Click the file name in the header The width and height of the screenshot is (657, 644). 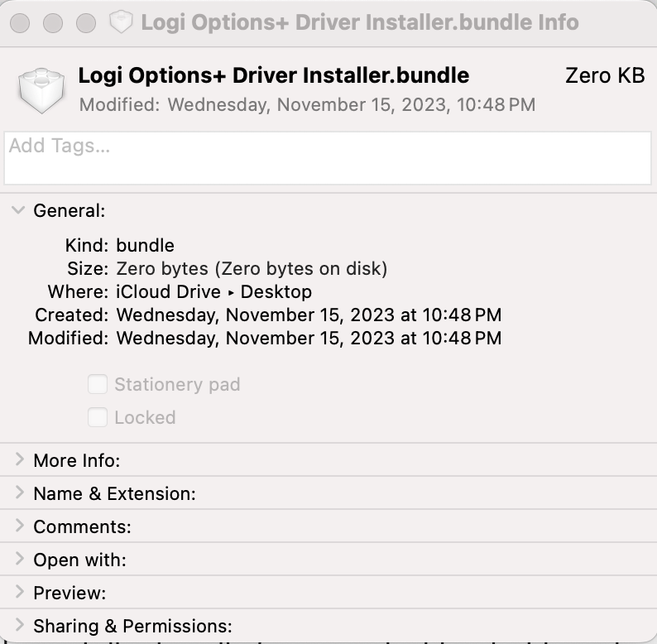(x=273, y=76)
